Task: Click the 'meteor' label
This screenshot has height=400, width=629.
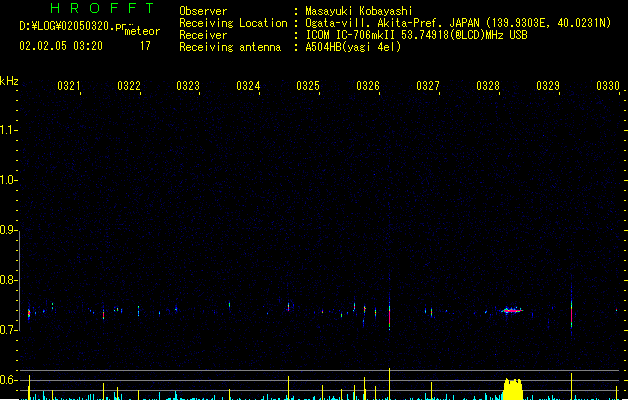Action: [142, 31]
